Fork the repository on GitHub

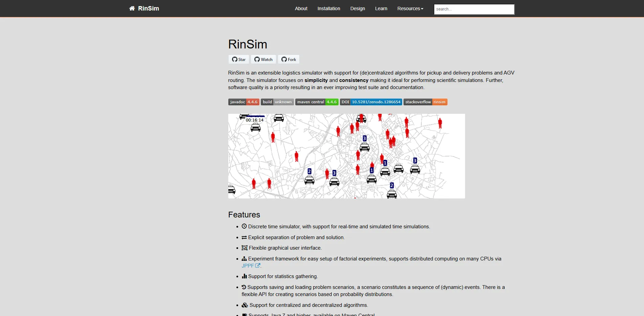[289, 59]
